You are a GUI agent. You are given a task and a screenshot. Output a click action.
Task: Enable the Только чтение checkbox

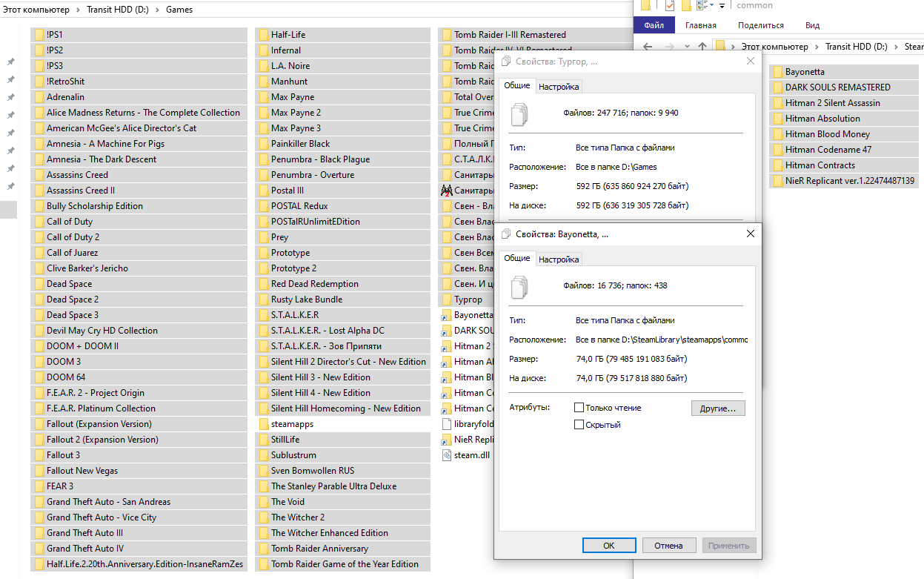pyautogui.click(x=579, y=408)
